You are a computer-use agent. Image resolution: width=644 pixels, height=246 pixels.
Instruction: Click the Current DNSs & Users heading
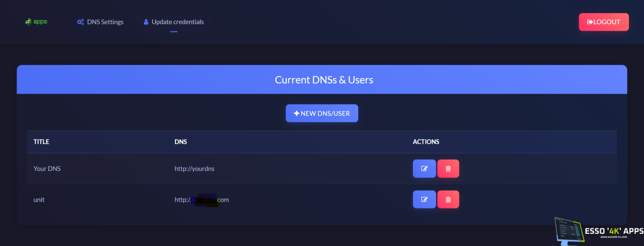click(x=324, y=80)
